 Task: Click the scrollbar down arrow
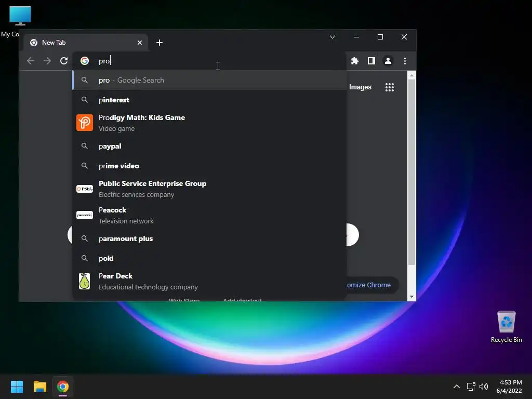tap(411, 297)
